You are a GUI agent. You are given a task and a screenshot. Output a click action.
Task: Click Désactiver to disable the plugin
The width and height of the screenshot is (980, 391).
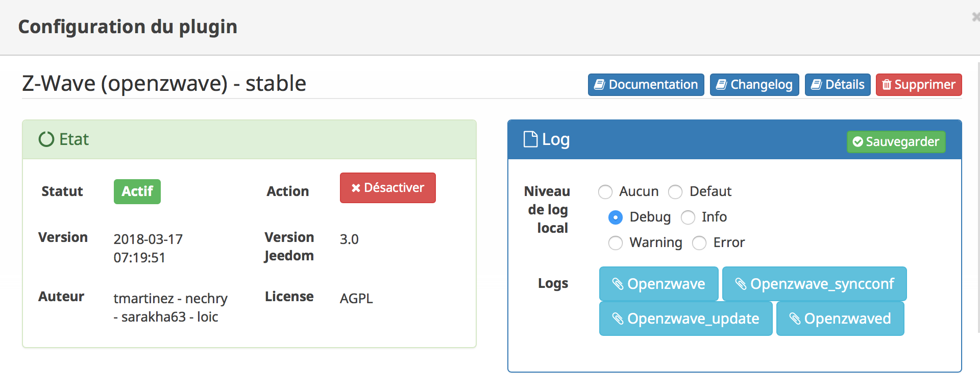coord(388,188)
